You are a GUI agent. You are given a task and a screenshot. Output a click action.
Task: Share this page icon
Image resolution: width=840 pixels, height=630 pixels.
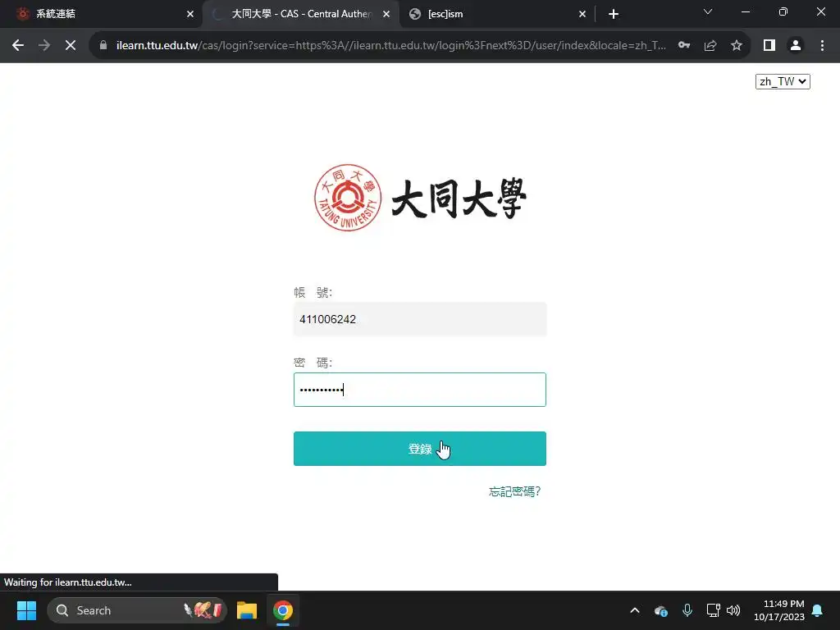(x=710, y=46)
